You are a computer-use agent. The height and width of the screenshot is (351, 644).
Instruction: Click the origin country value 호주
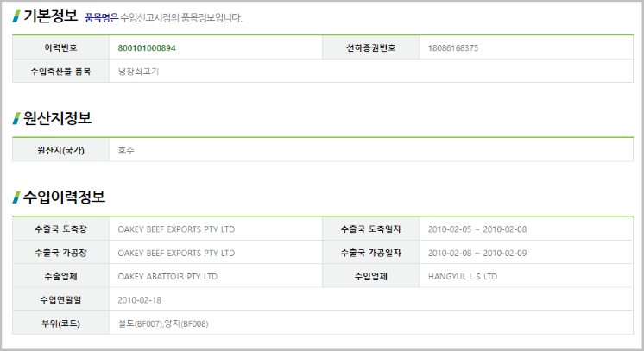pyautogui.click(x=126, y=150)
